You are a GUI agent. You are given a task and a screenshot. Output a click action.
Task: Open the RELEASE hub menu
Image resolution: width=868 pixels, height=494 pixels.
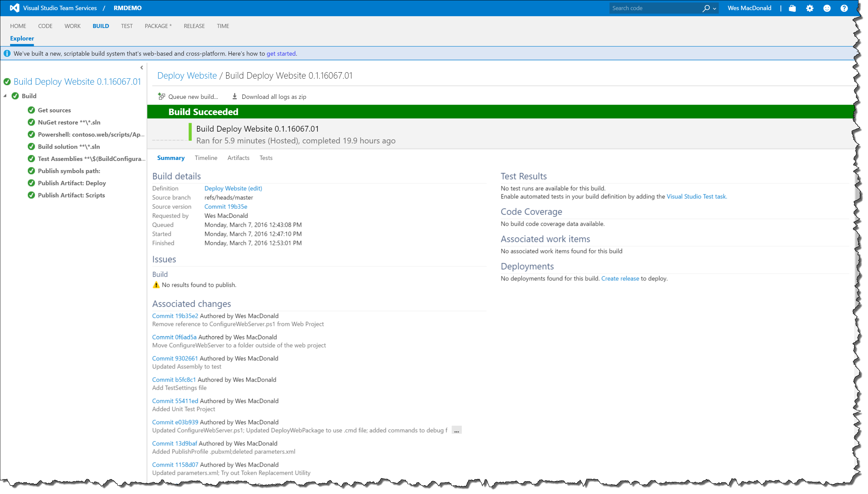coord(194,26)
